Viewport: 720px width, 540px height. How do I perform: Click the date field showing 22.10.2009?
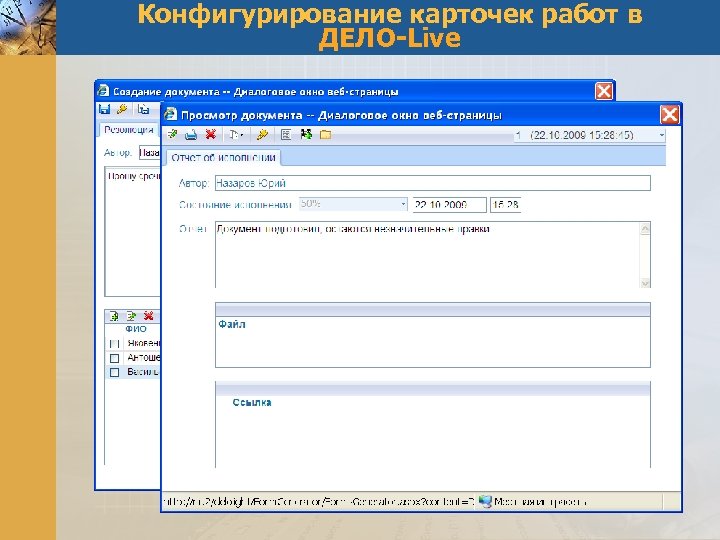(449, 205)
